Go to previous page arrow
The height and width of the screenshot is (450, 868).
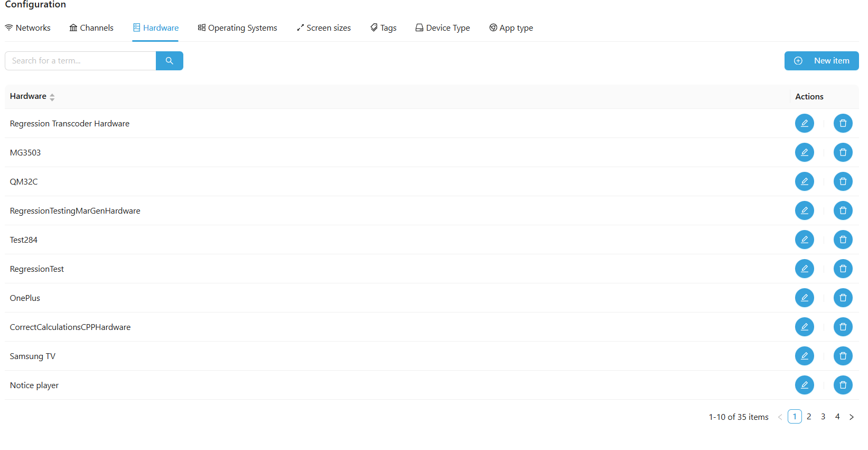780,417
